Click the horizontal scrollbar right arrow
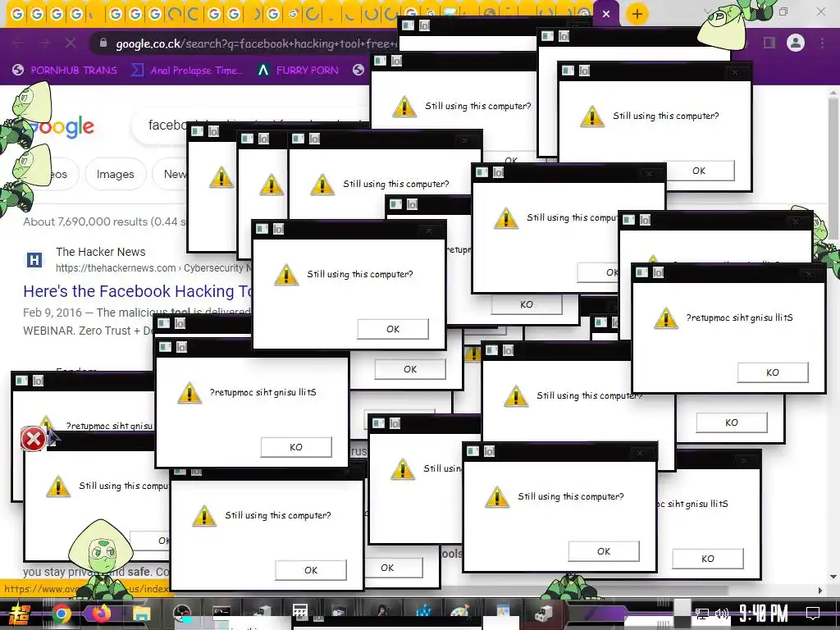Viewport: 840px width, 630px height. 820,591
